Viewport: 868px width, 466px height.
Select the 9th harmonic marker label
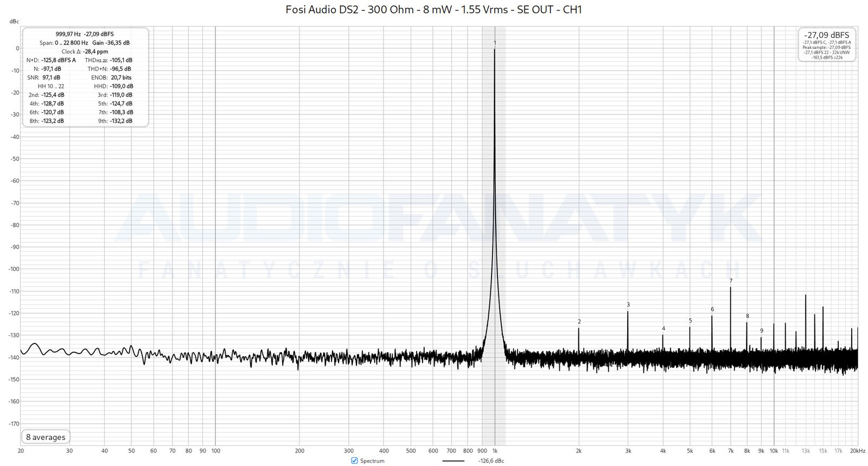[x=761, y=331]
